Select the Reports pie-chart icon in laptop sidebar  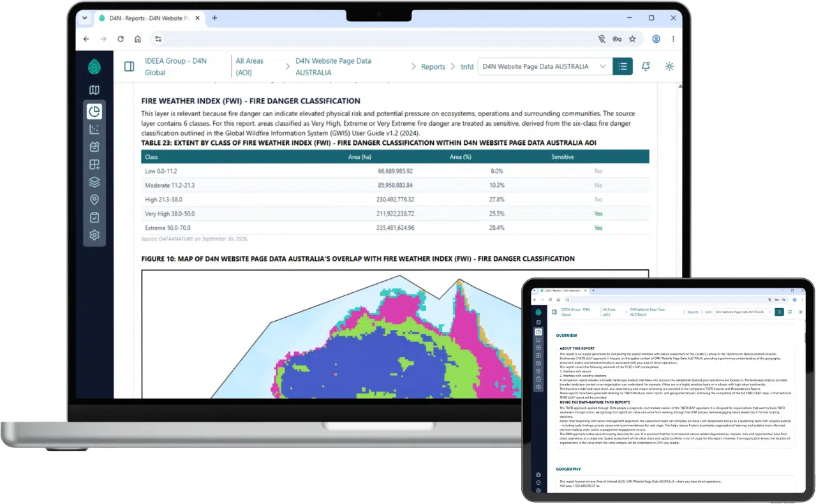pos(94,112)
